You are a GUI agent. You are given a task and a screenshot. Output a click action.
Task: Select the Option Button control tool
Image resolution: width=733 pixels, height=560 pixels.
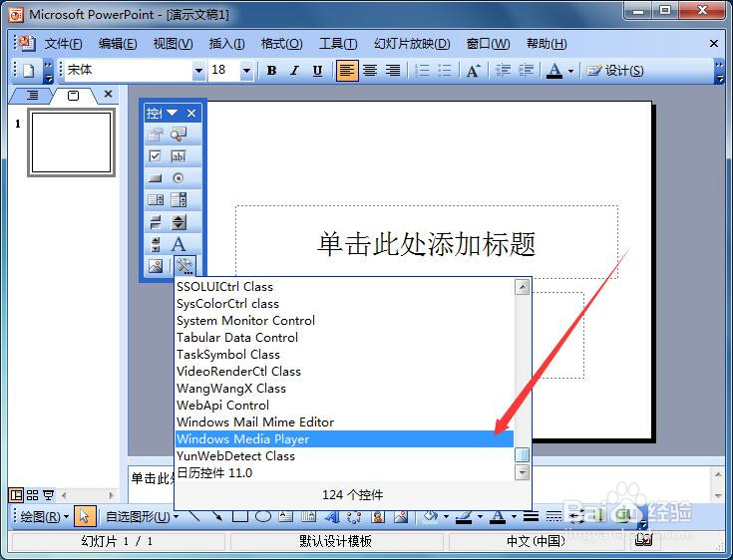point(179,178)
